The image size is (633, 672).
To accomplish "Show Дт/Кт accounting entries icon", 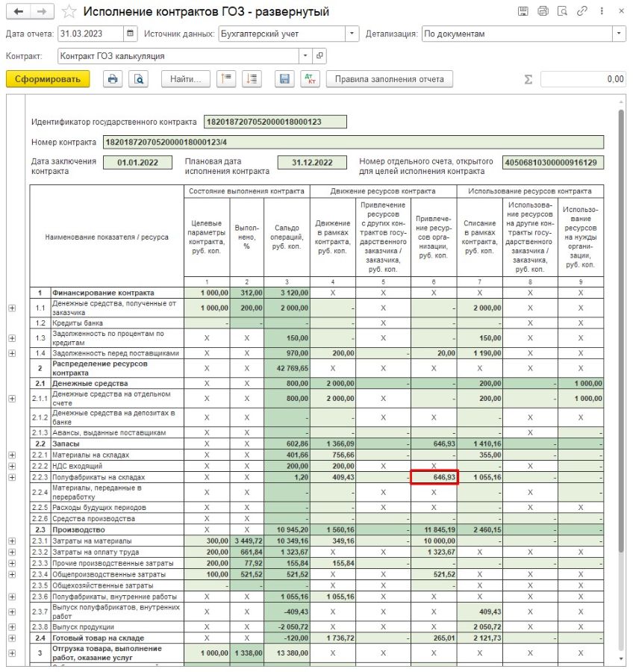I will click(310, 79).
